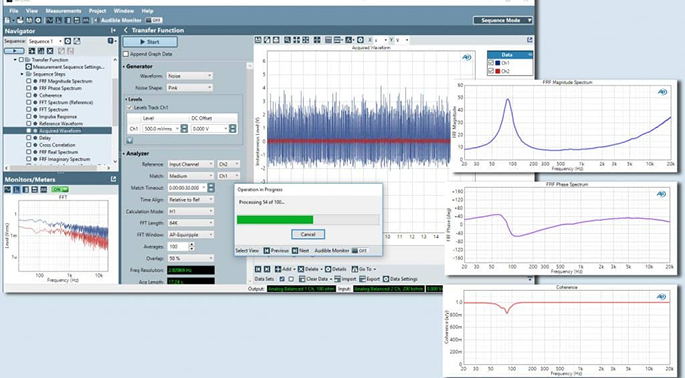Open Noise Shape dropdown showing Pink

coord(190,87)
